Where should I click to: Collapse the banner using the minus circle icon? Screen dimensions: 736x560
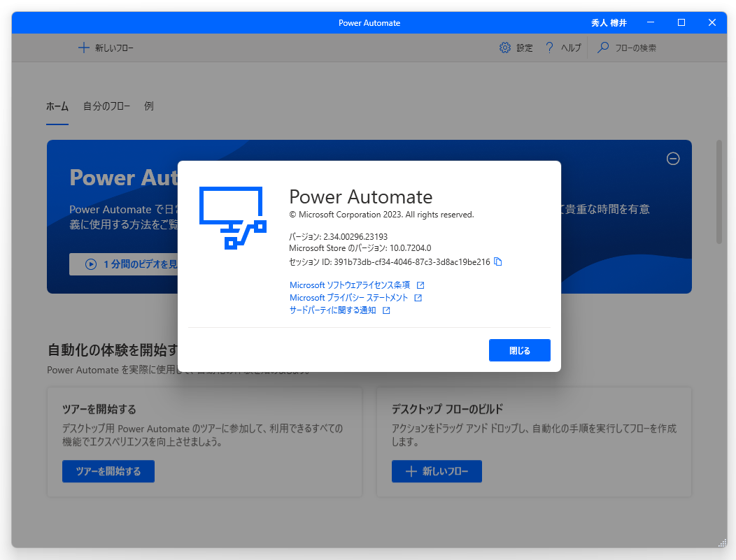pyautogui.click(x=673, y=159)
